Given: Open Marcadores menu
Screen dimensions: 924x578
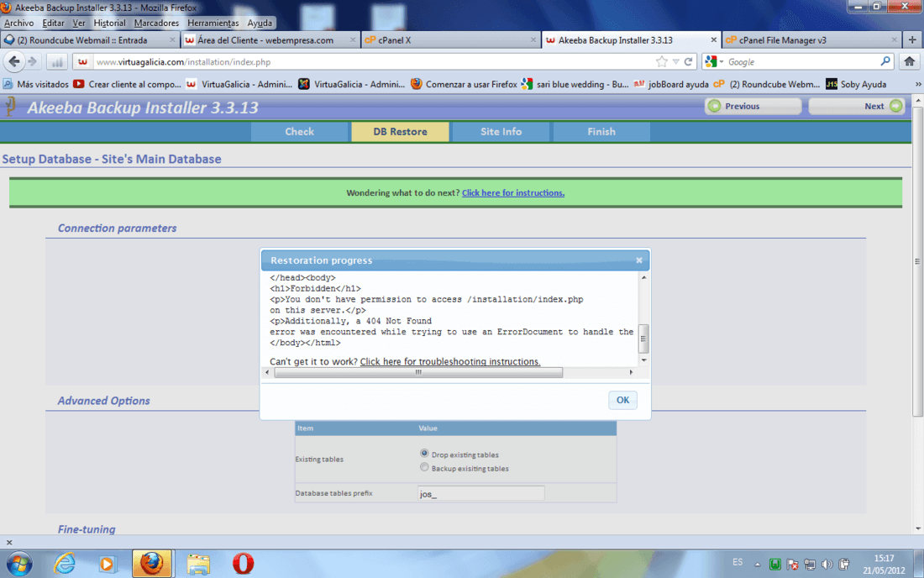Looking at the screenshot, I should (156, 23).
